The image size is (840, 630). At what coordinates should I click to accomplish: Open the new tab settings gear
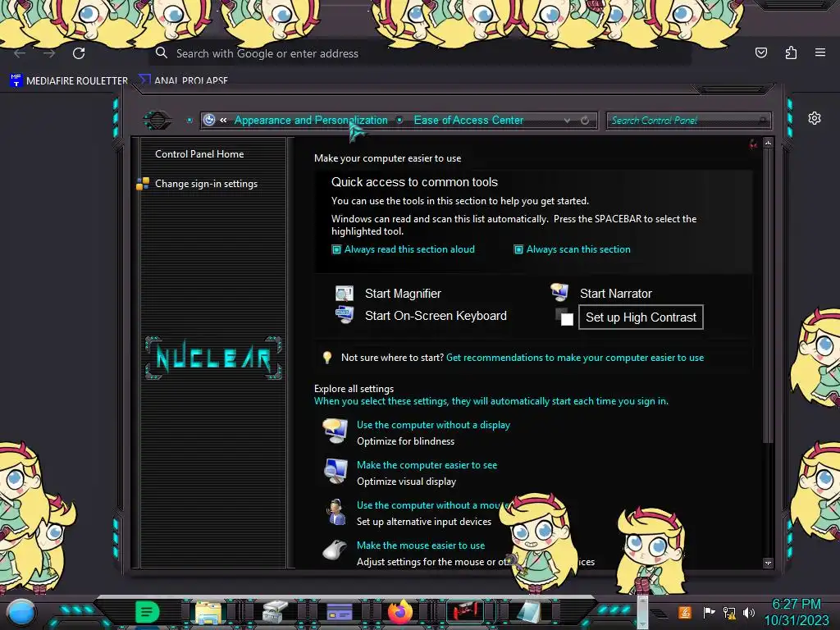(x=815, y=118)
